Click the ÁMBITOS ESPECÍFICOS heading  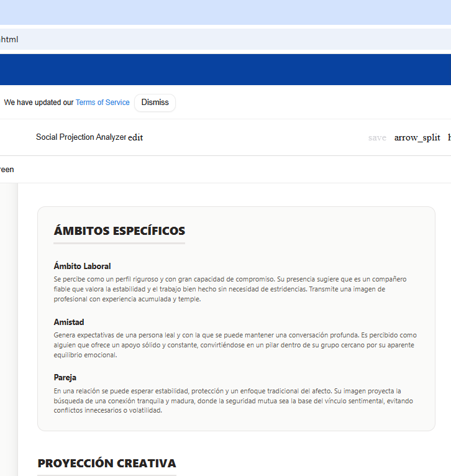click(x=119, y=231)
